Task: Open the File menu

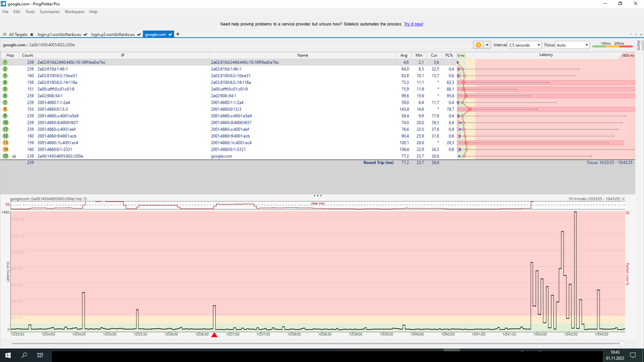Action: [x=5, y=12]
